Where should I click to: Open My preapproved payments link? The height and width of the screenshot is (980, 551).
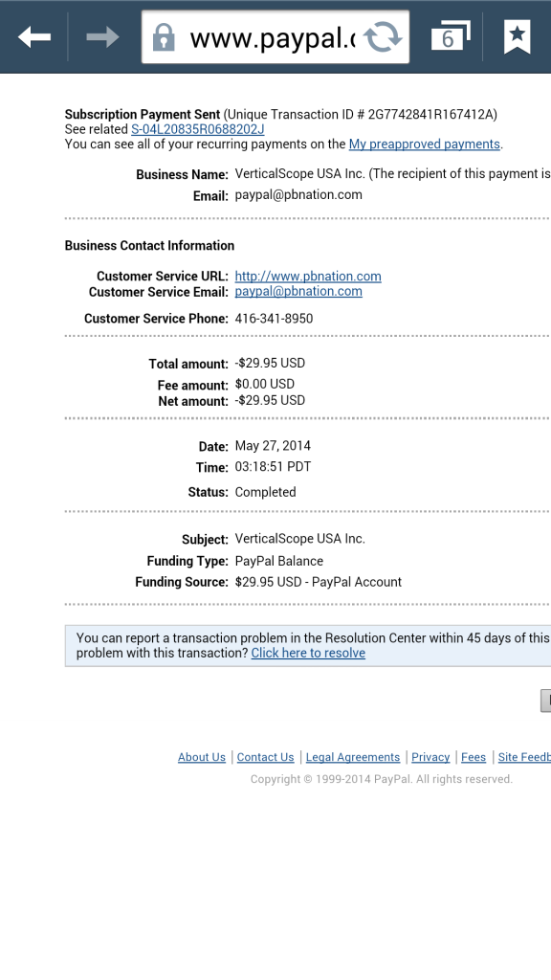coord(424,145)
